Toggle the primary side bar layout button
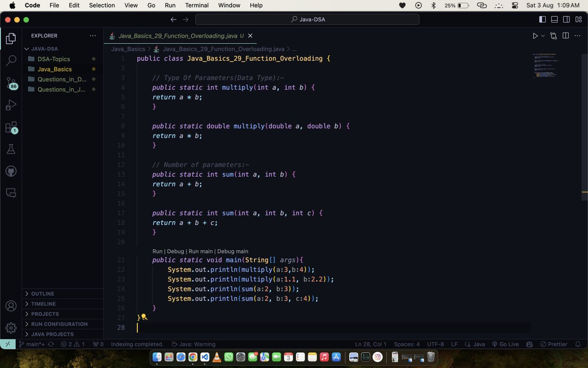 pos(542,20)
